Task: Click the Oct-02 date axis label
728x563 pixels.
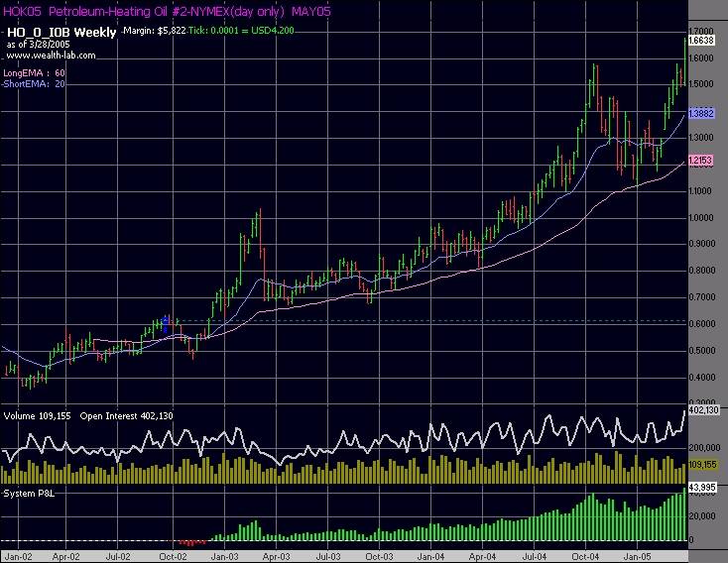Action: (x=173, y=556)
